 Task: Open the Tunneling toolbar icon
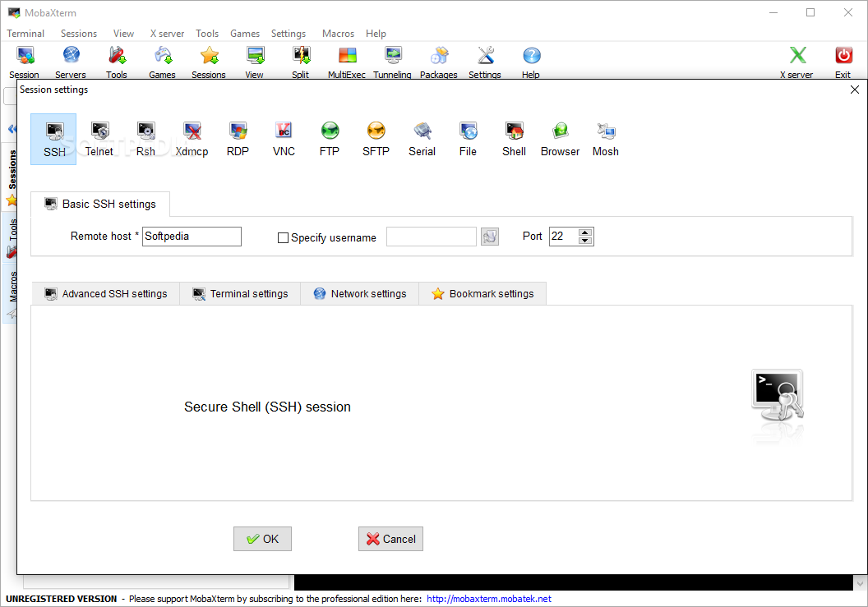tap(392, 62)
